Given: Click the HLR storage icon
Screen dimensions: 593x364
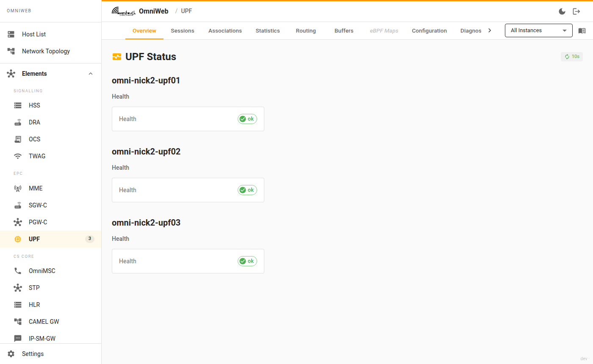Looking at the screenshot, I should point(18,305).
